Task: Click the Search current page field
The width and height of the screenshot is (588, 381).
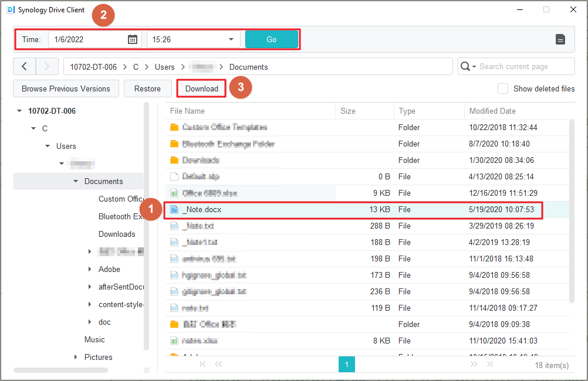Action: (x=524, y=66)
